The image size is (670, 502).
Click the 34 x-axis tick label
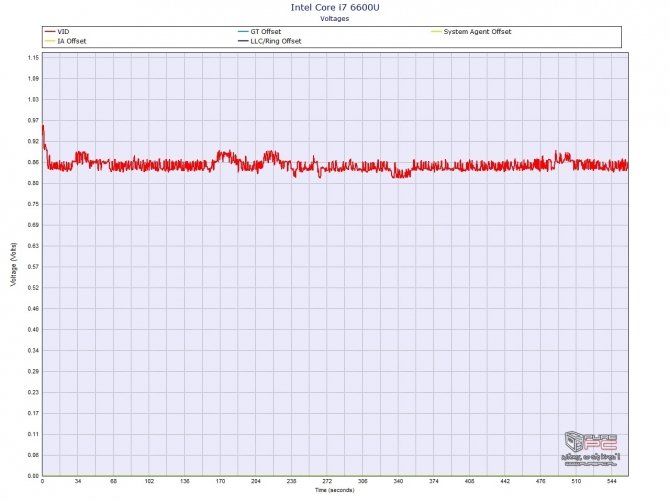(78, 481)
